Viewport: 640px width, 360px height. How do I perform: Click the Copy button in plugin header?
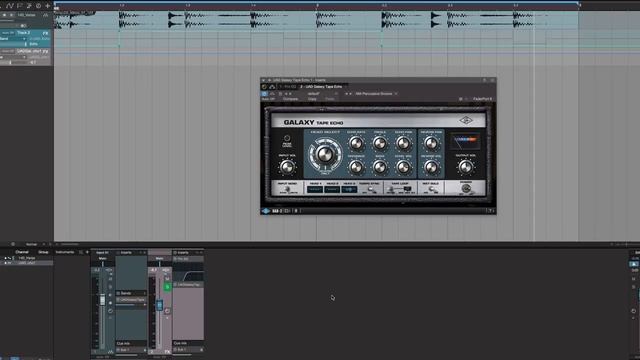312,99
